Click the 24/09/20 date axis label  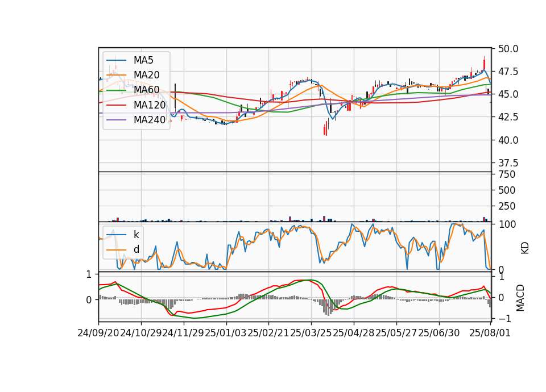tap(98, 333)
